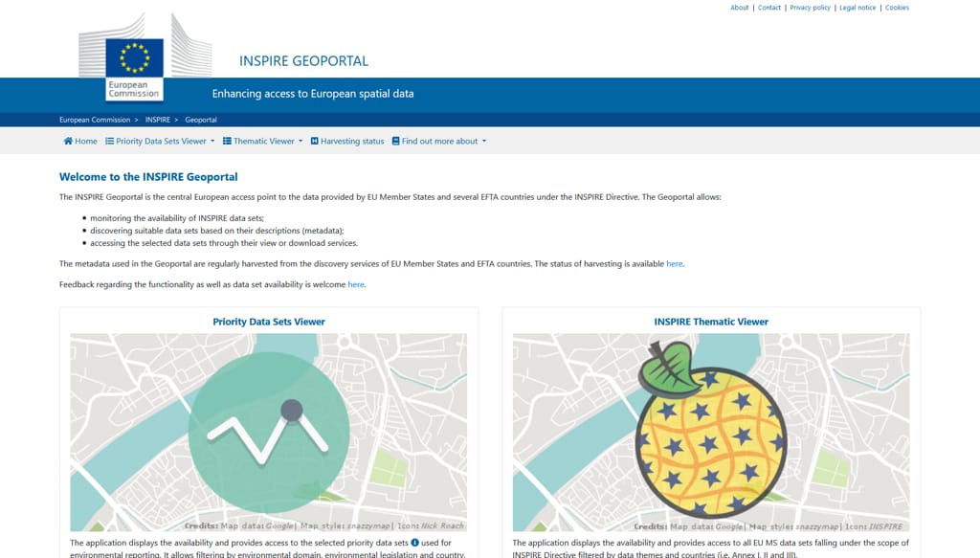Expand the Priority Data Sets Viewer dropdown arrow
980x558 pixels.
212,142
